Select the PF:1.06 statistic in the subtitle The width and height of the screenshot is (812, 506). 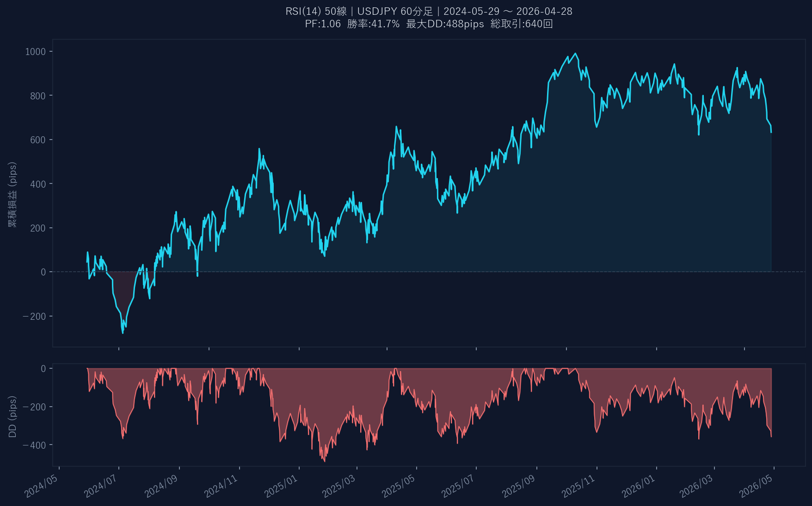[322, 24]
